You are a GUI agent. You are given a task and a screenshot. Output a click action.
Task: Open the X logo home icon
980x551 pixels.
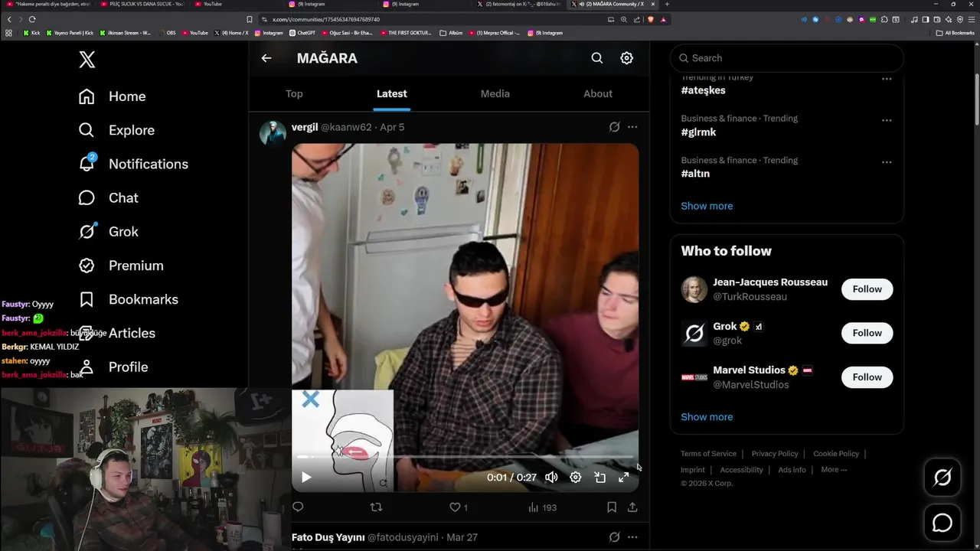(87, 59)
